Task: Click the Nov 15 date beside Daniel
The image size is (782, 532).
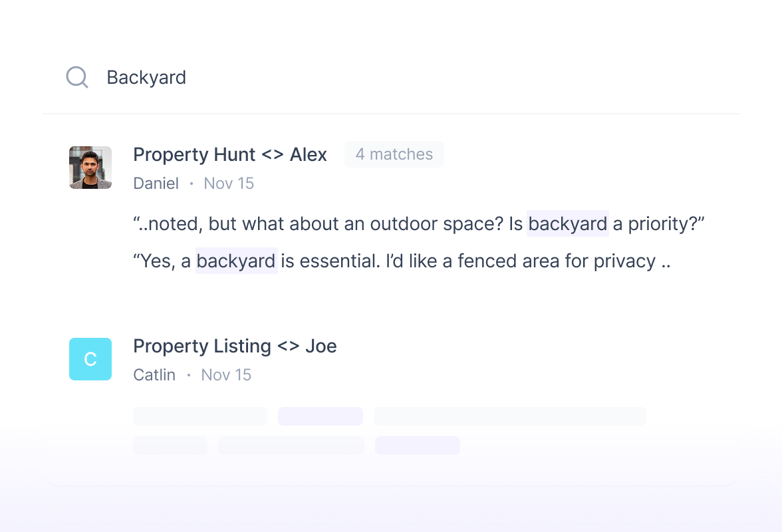Action: 229,184
